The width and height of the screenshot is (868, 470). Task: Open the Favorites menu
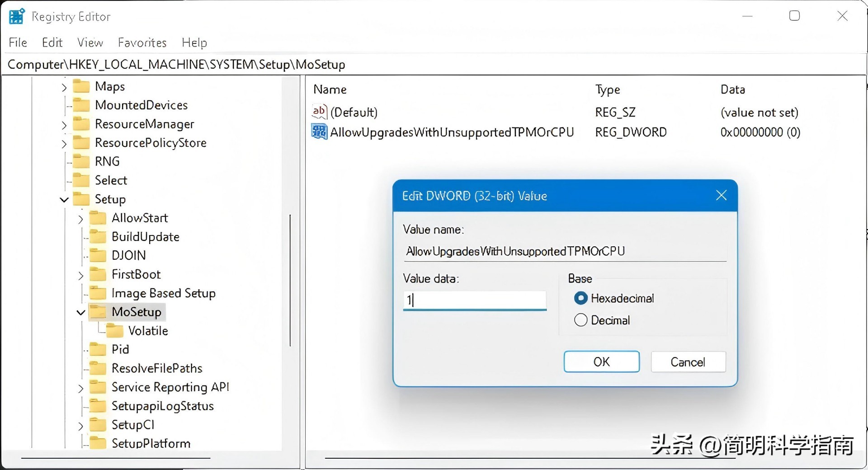(x=142, y=42)
